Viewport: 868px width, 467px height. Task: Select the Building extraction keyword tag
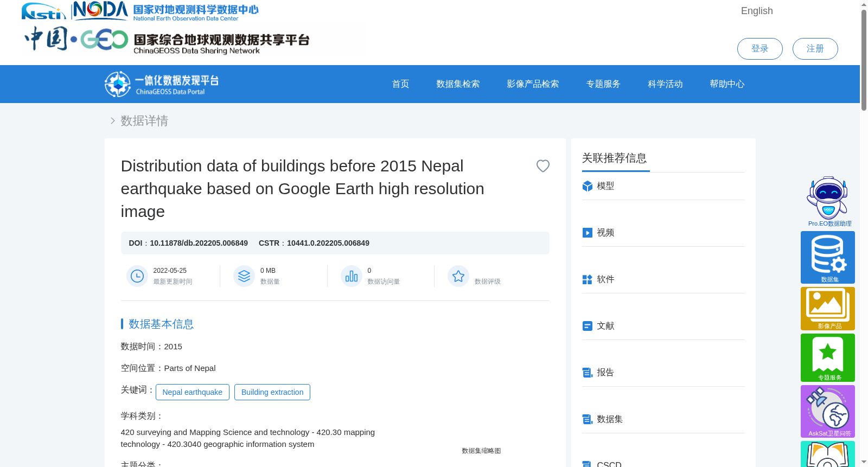point(272,392)
